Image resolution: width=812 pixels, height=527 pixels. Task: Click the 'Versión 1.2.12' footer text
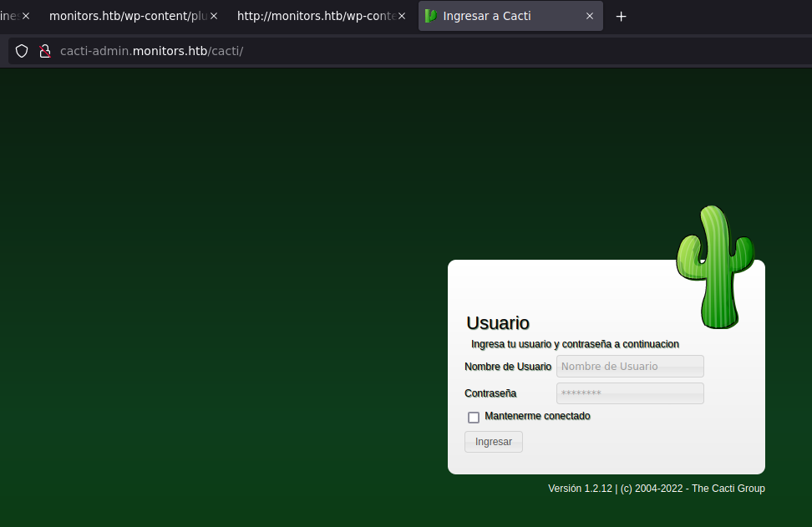click(x=580, y=489)
